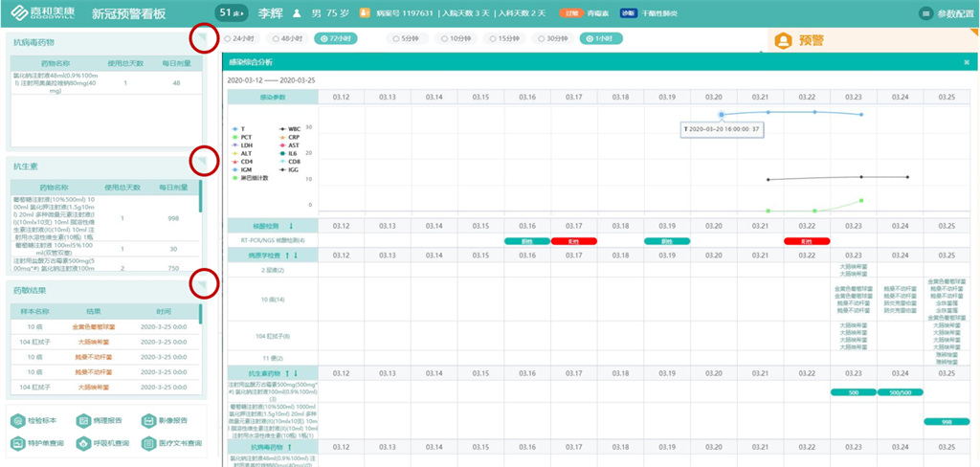Click the T data point on 03.21
980x467 pixels.
768,113
